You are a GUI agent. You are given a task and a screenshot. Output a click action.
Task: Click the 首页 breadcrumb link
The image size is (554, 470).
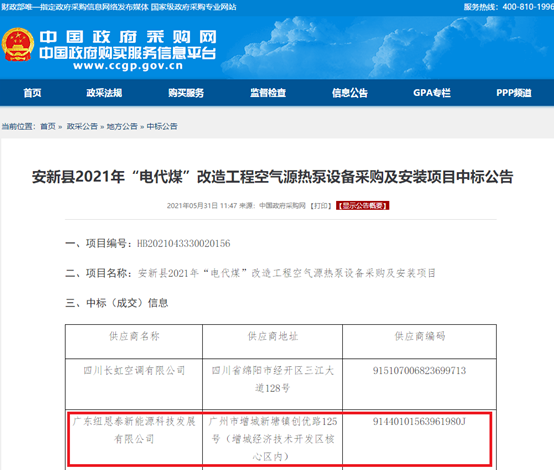(48, 127)
